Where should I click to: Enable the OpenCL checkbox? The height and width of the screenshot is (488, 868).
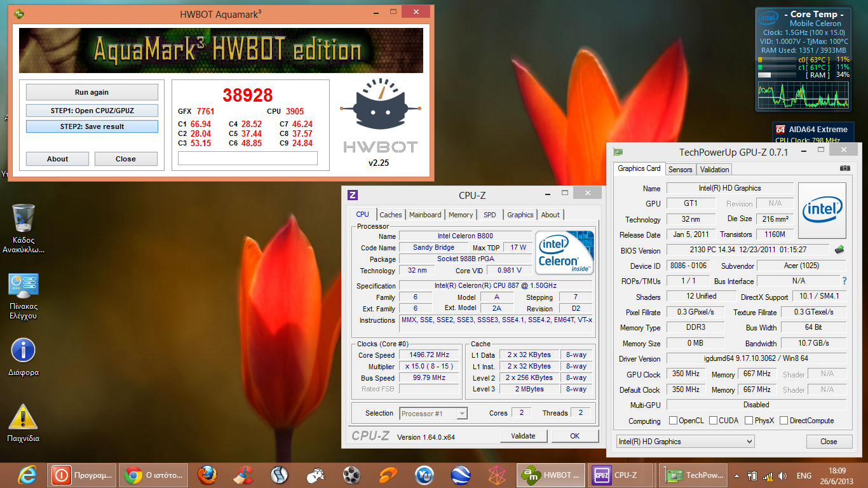[673, 421]
